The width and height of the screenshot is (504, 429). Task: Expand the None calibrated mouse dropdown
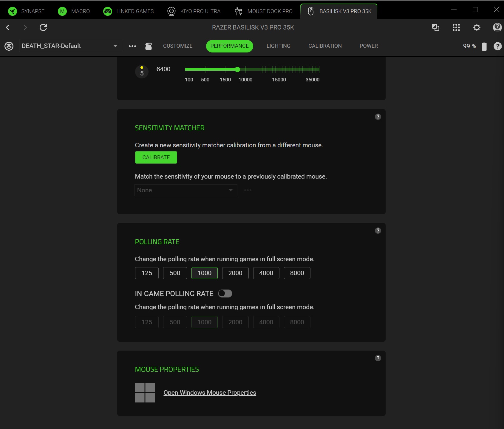point(186,190)
